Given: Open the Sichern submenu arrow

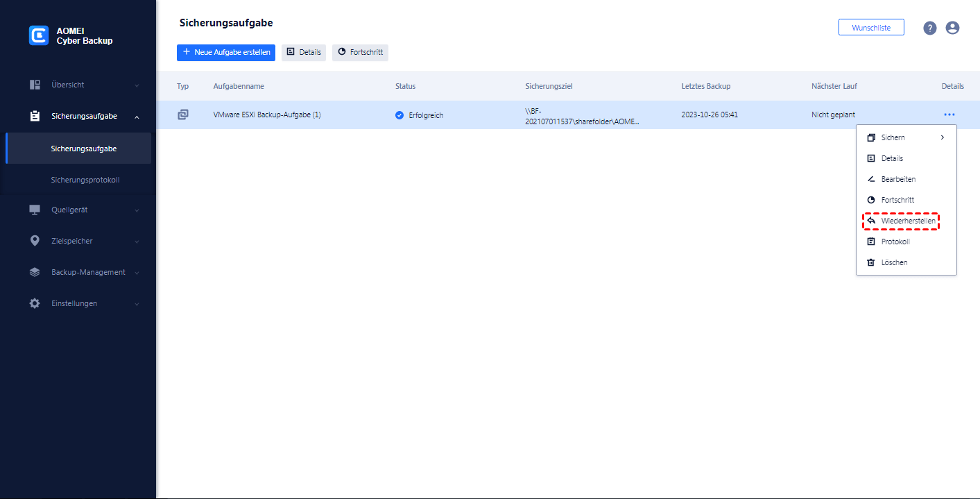Looking at the screenshot, I should (943, 137).
